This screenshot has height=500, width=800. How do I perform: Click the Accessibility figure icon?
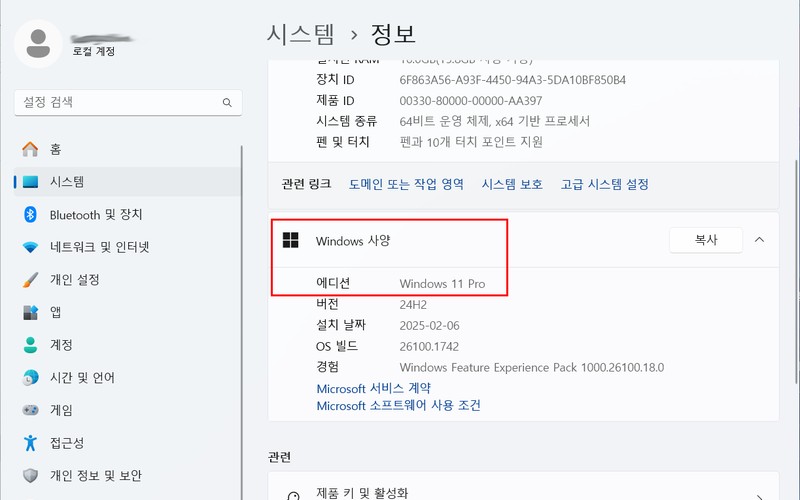click(x=30, y=442)
